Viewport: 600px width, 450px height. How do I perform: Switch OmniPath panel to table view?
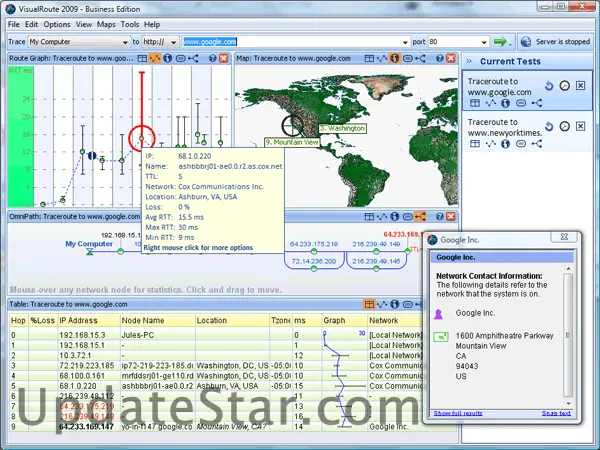(369, 217)
